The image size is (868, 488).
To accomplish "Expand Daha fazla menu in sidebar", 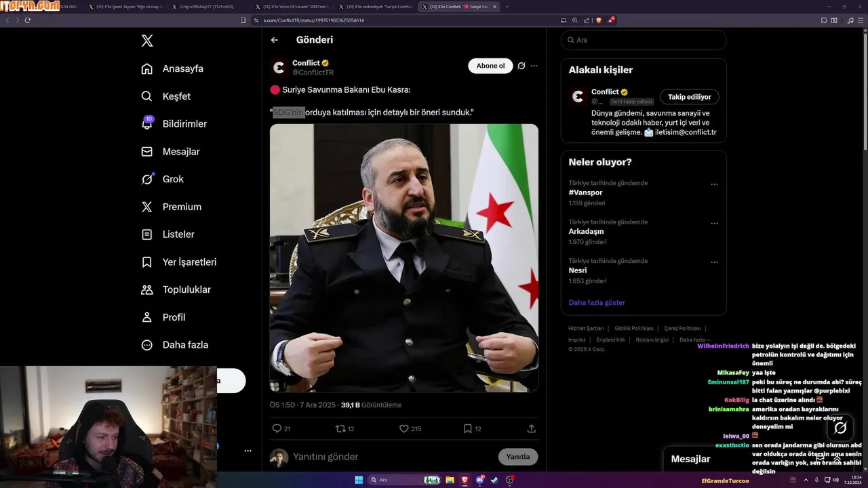I will (x=174, y=345).
